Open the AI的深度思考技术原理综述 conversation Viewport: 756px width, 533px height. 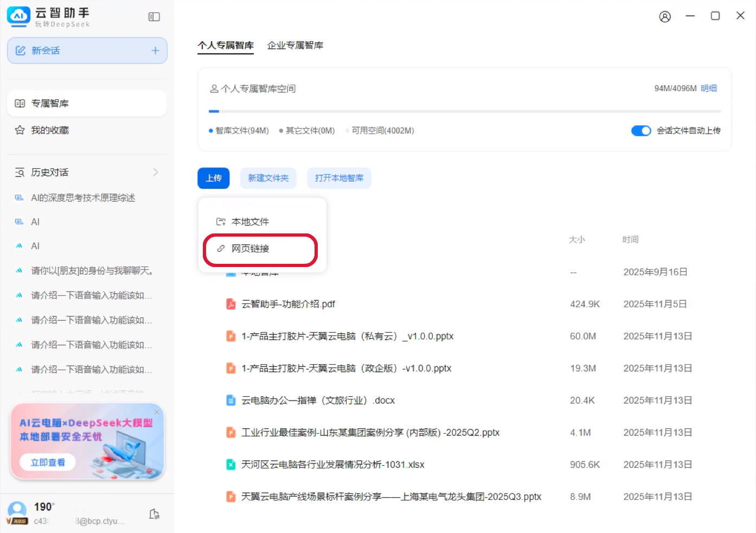click(83, 198)
